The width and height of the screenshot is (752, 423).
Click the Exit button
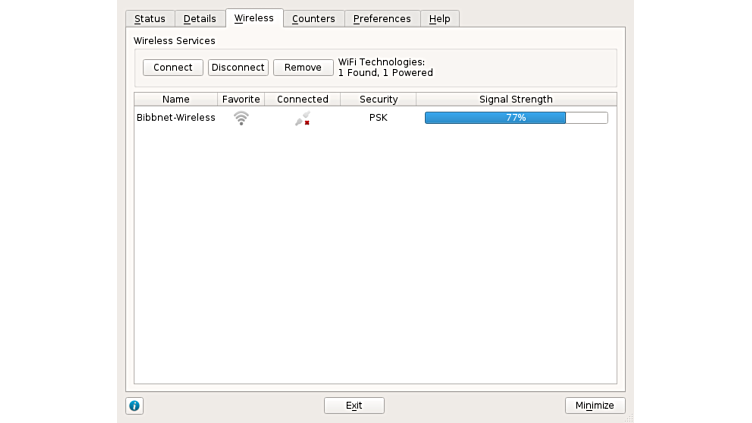(x=354, y=406)
